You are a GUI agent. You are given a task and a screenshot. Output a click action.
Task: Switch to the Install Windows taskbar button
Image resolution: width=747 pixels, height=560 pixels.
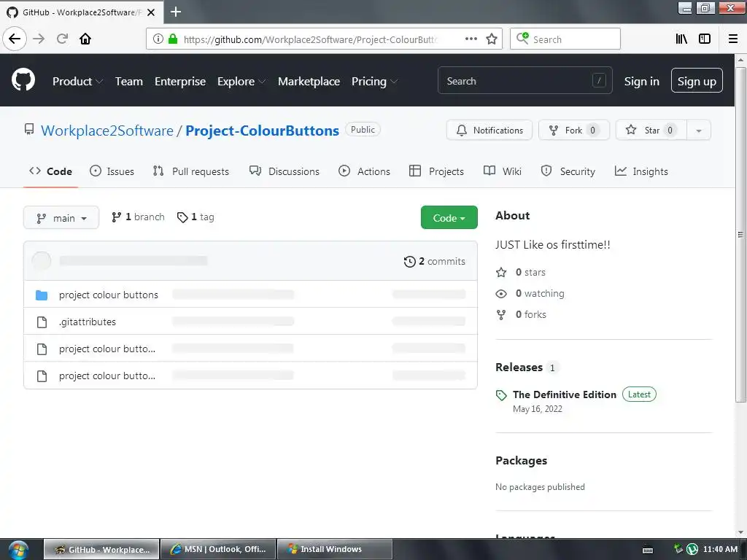tap(334, 550)
